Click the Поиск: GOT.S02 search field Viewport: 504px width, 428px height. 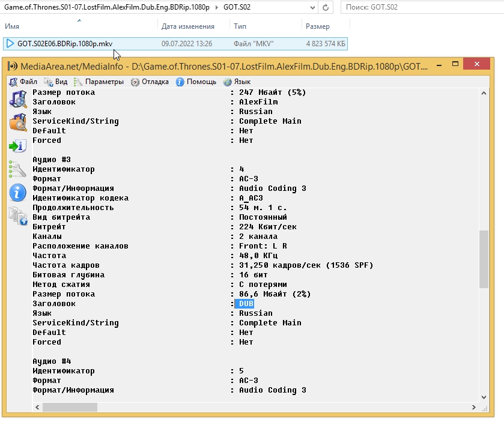click(x=421, y=8)
